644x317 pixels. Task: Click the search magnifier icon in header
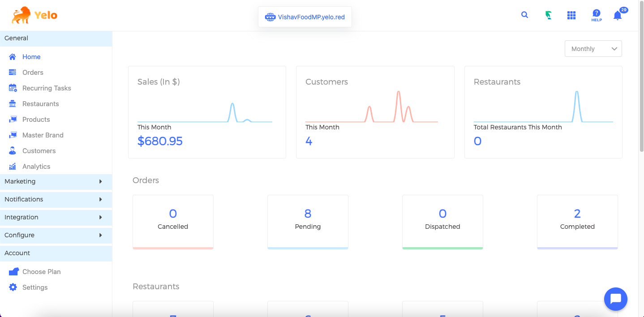(524, 15)
